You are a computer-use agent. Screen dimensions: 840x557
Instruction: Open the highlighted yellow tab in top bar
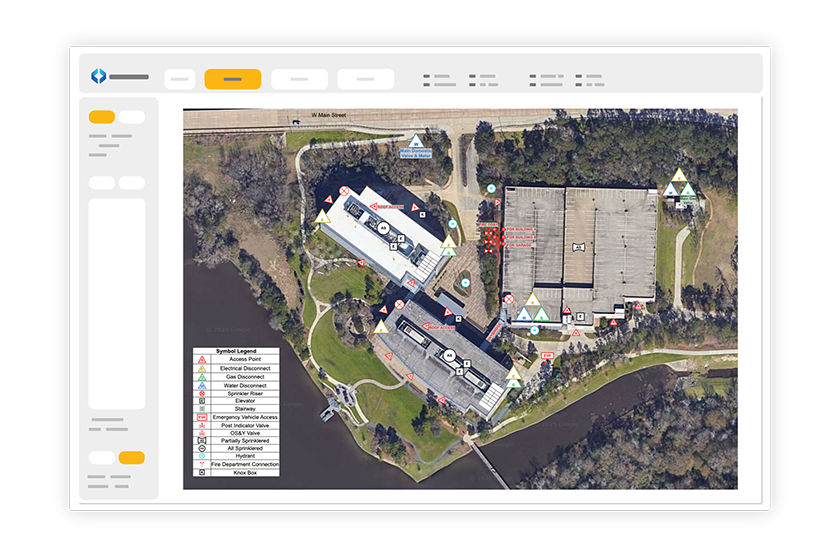pyautogui.click(x=232, y=79)
